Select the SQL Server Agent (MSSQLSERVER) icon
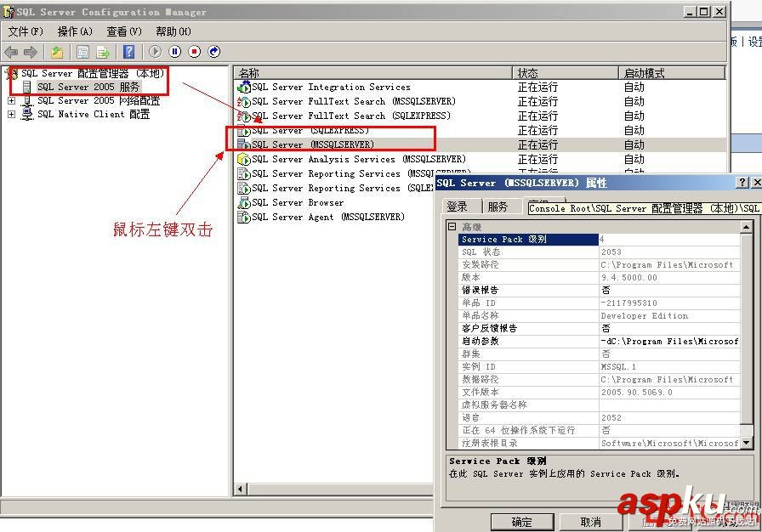Screen dimensions: 762x532 [243, 217]
